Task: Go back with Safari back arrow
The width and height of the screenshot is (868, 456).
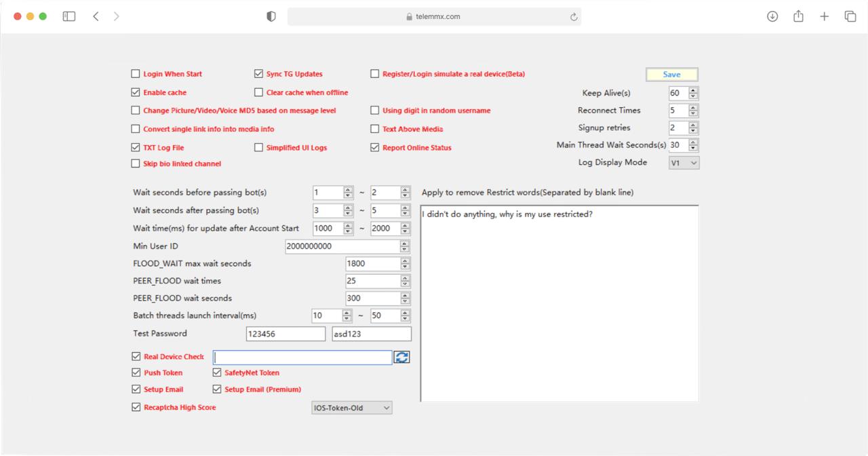Action: pos(96,16)
